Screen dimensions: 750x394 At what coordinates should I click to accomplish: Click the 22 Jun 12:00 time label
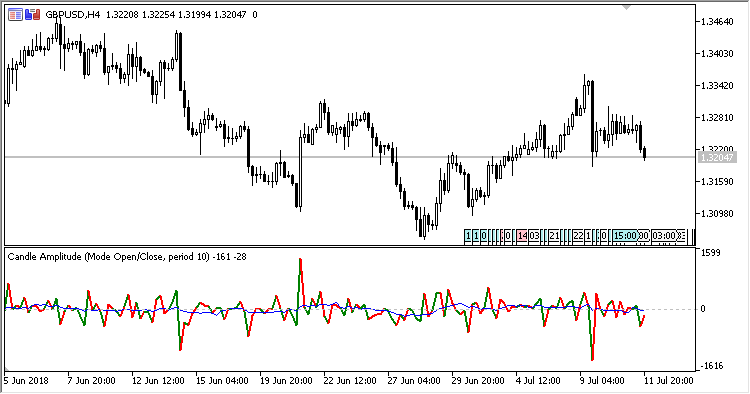pyautogui.click(x=350, y=381)
